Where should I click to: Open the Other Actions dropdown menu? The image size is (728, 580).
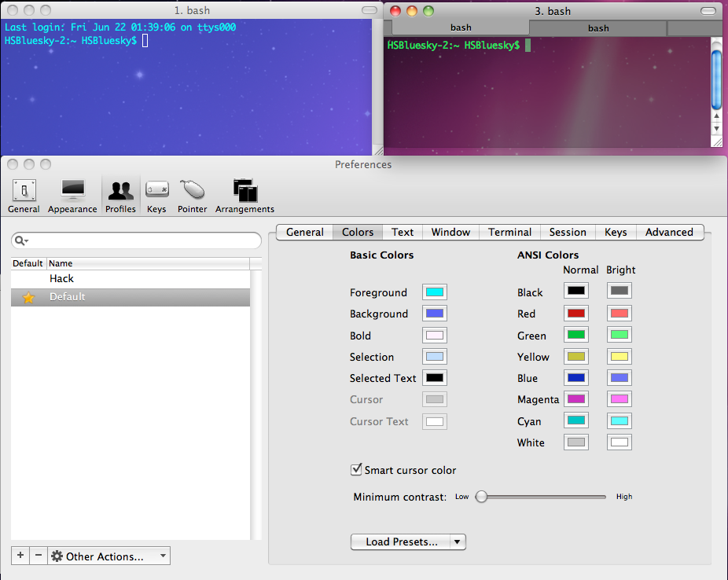[x=109, y=556]
